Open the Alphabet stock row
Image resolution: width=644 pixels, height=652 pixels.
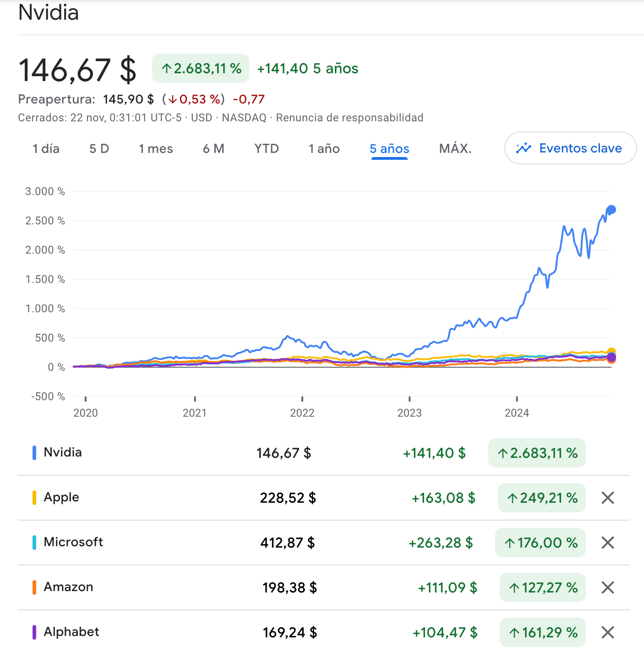click(x=323, y=632)
